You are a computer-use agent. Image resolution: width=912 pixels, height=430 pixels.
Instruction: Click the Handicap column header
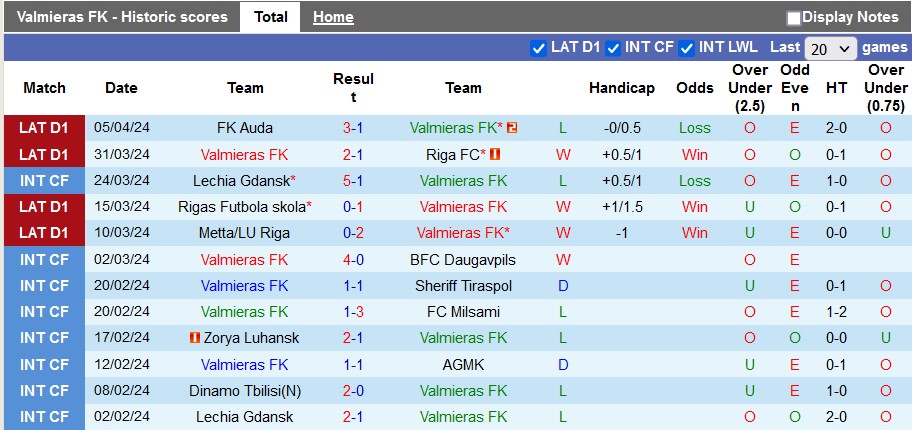[x=621, y=88]
